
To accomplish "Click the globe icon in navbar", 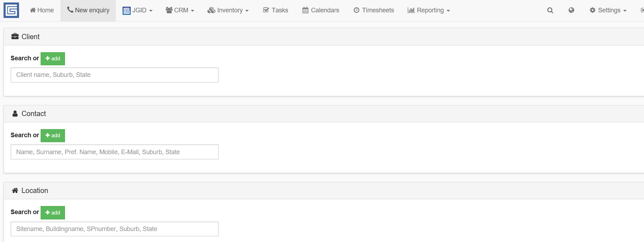I will point(571,10).
